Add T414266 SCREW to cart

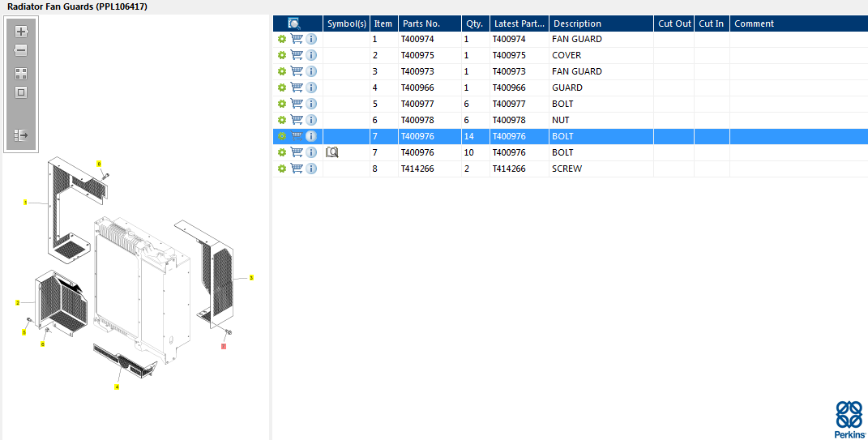click(297, 169)
